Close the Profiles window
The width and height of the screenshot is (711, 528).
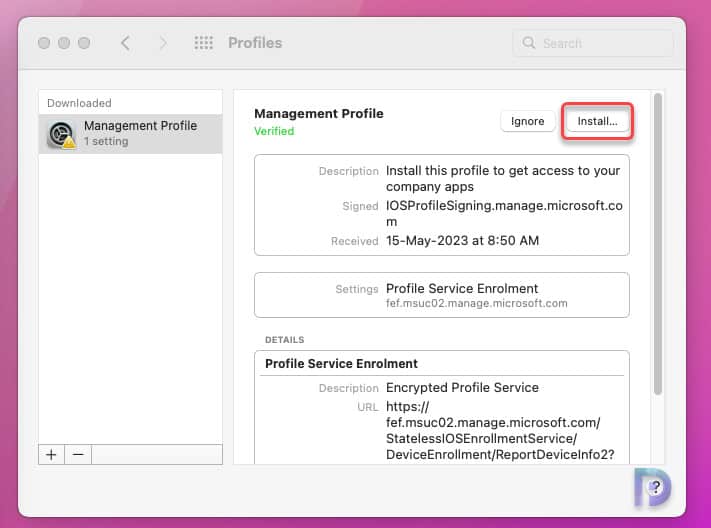pos(44,43)
